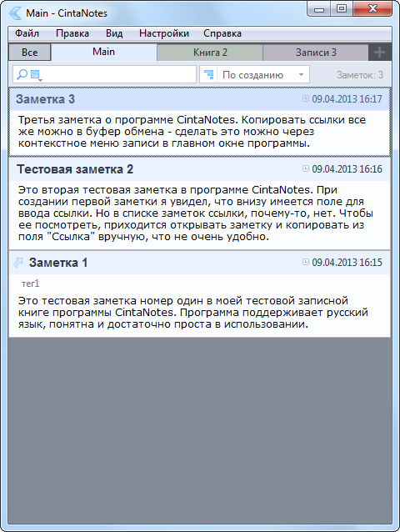This screenshot has width=400, height=532.
Task: Click the link arrow icon on Заметка 1
Action: [x=18, y=263]
